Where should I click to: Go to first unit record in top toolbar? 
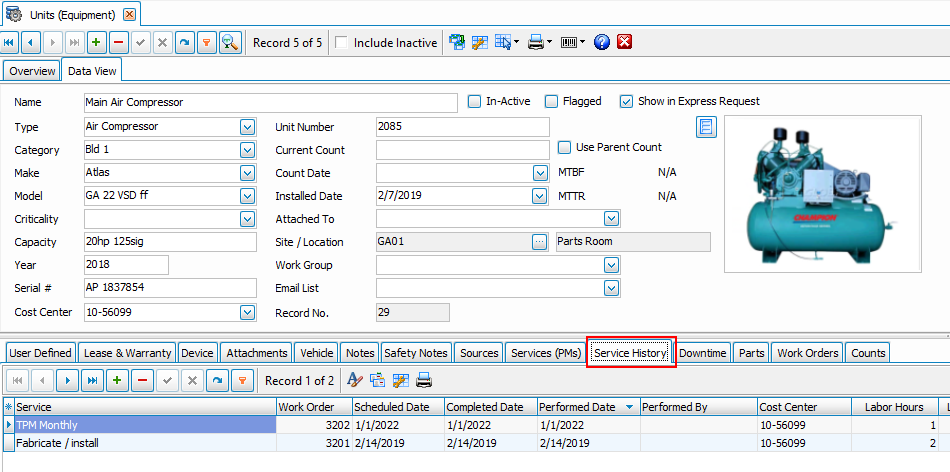pyautogui.click(x=10, y=43)
